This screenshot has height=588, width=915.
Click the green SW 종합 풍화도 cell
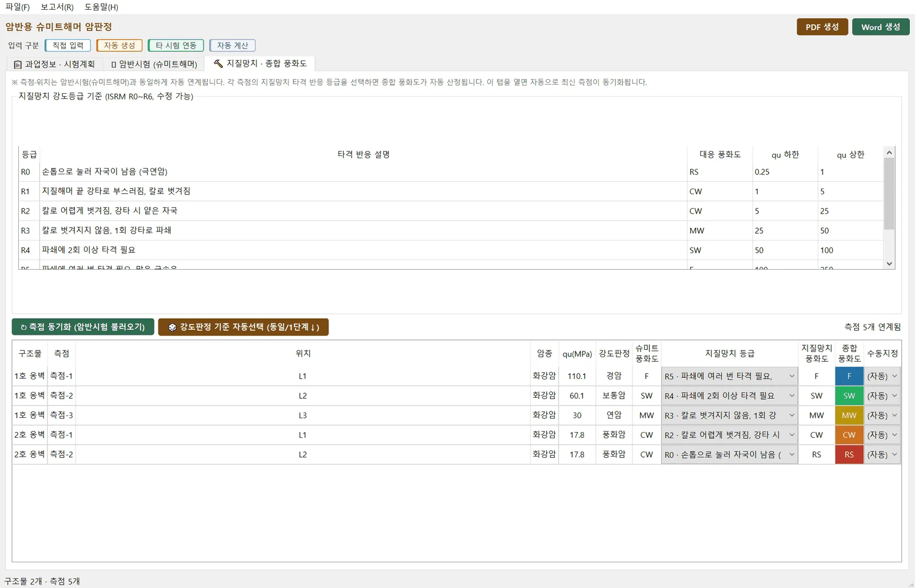click(x=849, y=395)
